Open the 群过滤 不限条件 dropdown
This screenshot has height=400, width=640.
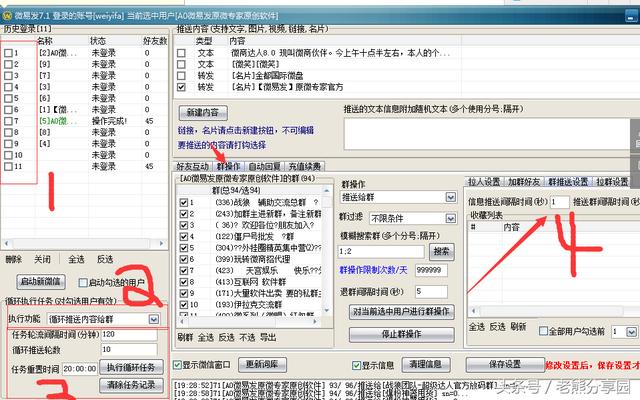click(451, 218)
